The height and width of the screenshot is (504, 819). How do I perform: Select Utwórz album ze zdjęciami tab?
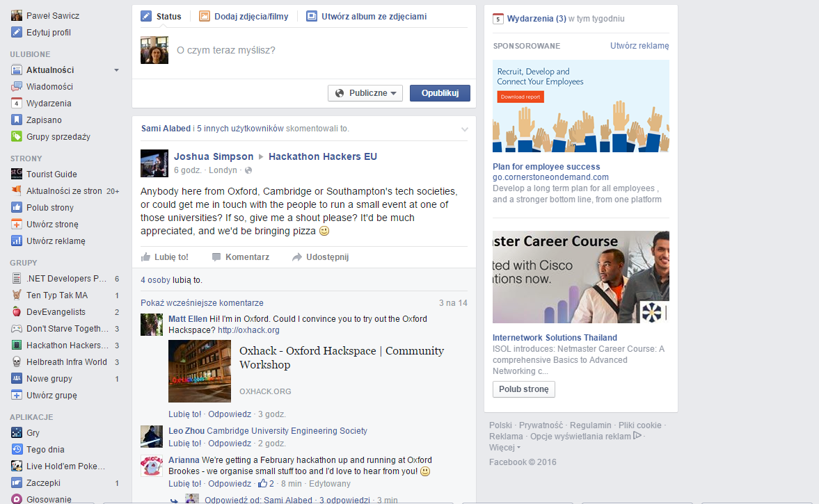[x=366, y=16]
